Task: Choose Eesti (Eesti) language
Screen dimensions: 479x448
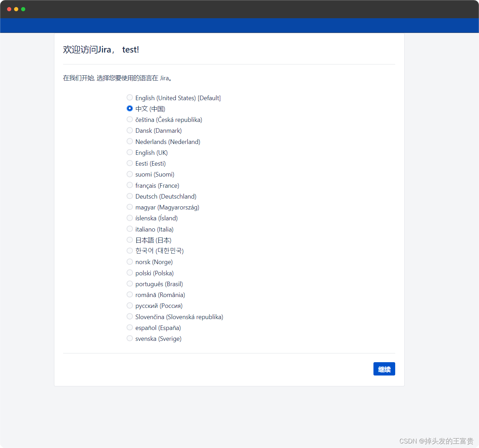Action: 130,163
